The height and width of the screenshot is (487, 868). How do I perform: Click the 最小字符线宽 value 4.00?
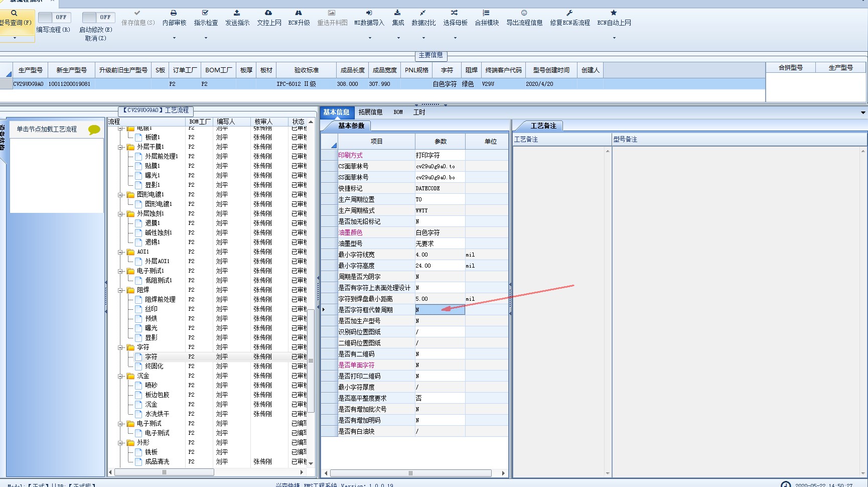click(440, 255)
